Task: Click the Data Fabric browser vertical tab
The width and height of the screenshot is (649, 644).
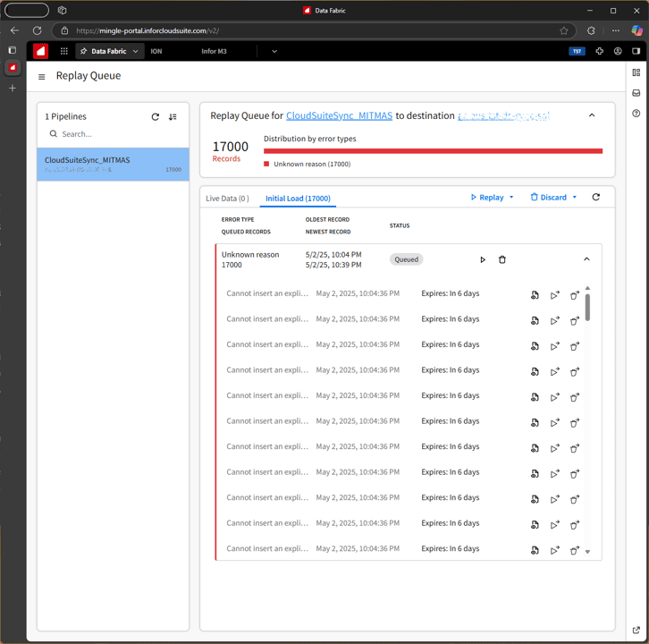Action: coord(13,67)
